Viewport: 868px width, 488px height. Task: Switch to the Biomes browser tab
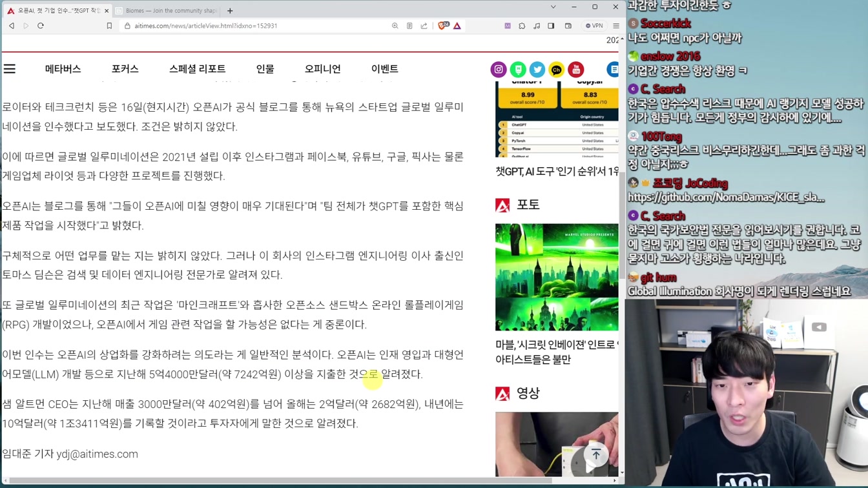point(167,11)
